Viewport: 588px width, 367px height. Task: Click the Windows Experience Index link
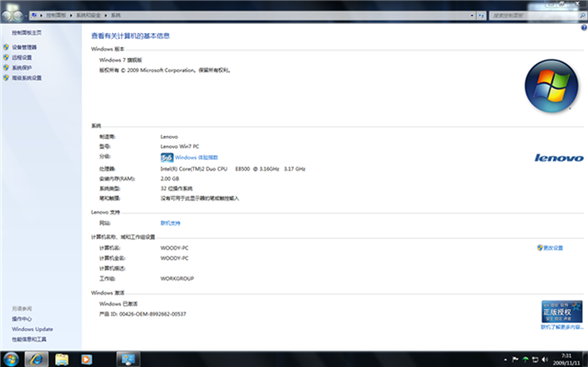tap(196, 157)
